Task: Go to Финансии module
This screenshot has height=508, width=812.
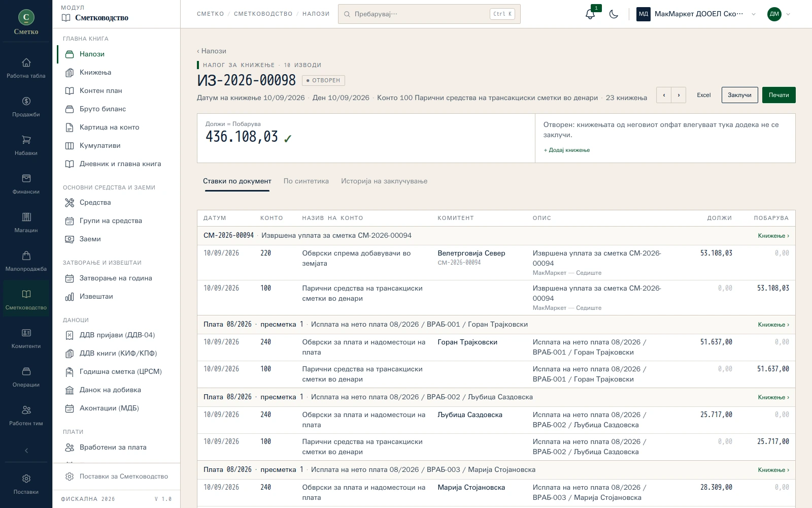Action: [x=26, y=184]
